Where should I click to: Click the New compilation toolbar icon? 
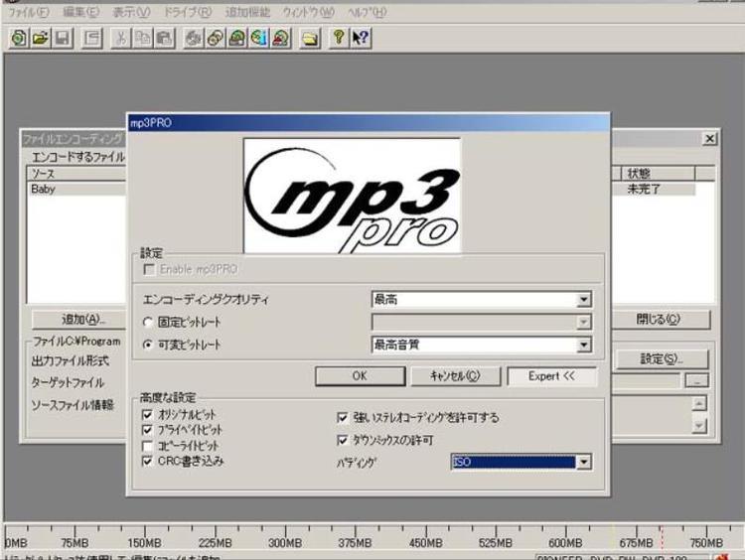(x=19, y=38)
